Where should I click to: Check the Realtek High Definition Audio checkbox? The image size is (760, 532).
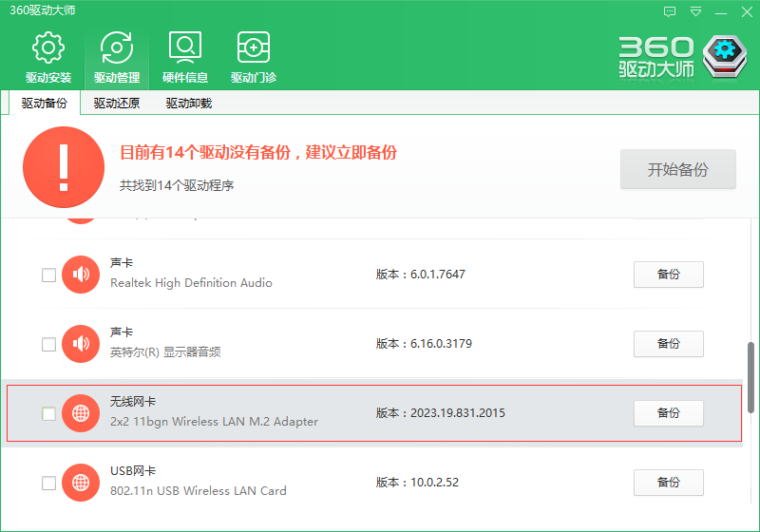click(48, 275)
